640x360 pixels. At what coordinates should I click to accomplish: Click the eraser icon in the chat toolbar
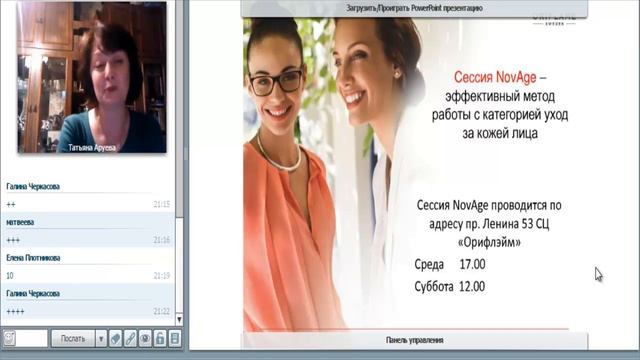pos(116,339)
